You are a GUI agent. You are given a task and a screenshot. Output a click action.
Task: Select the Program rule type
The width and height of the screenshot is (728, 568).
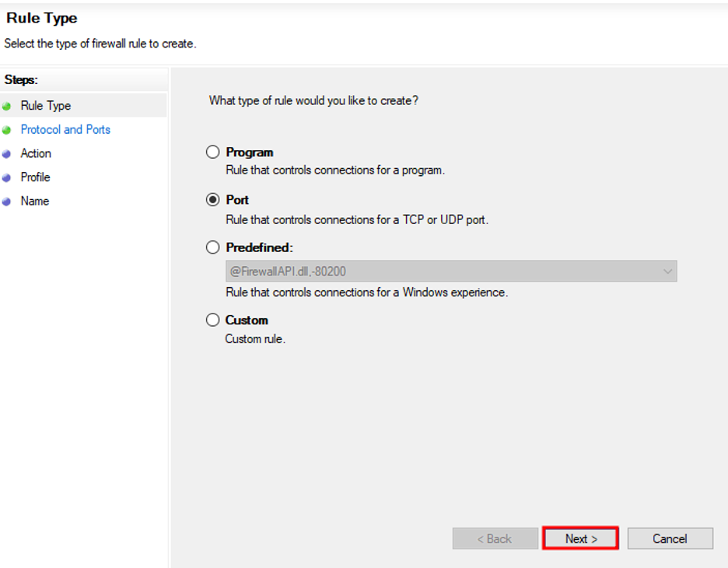pos(212,152)
